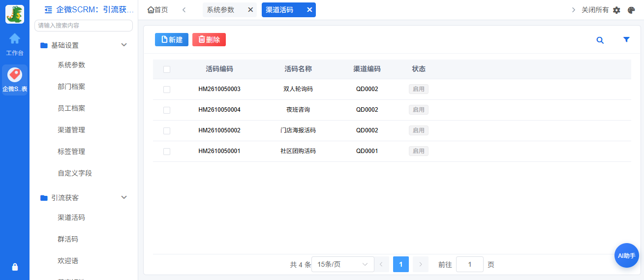The width and height of the screenshot is (644, 280).
Task: Click the 新建 button
Action: pos(172,40)
